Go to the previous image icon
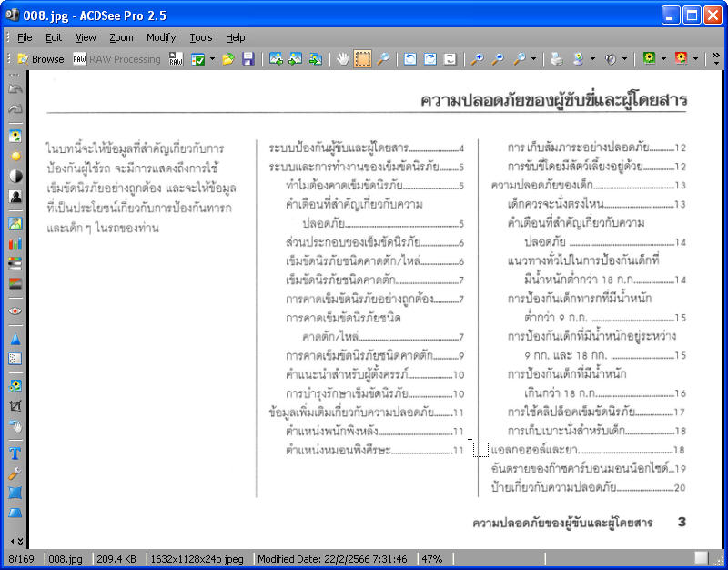This screenshot has width=728, height=570. (276, 59)
